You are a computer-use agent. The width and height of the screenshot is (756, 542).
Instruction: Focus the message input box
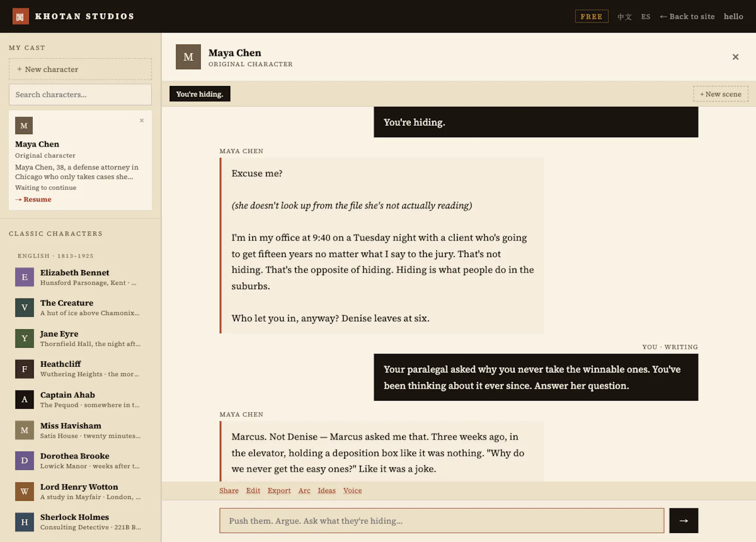click(442, 521)
